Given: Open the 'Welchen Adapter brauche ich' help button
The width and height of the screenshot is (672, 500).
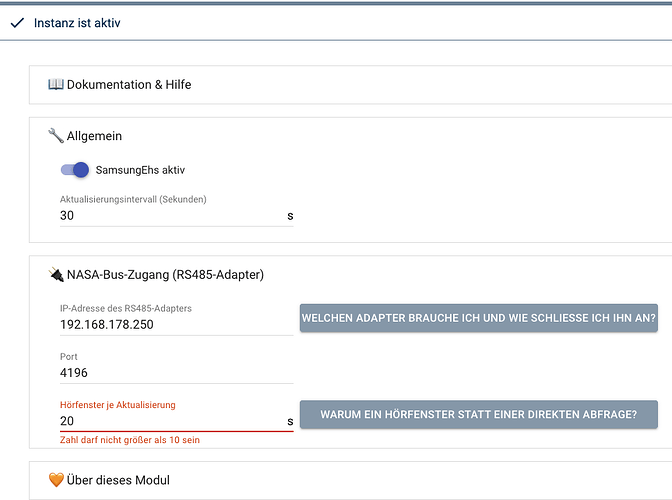Looking at the screenshot, I should pyautogui.click(x=479, y=318).
